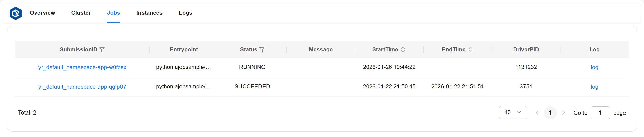Sort by StartTime using sort arrows

(403, 50)
